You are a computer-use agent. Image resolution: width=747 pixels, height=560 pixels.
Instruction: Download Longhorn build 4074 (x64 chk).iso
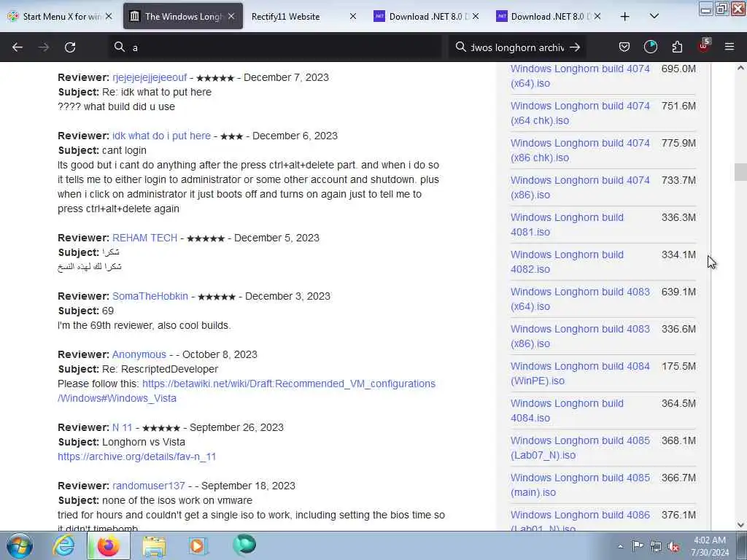(580, 113)
